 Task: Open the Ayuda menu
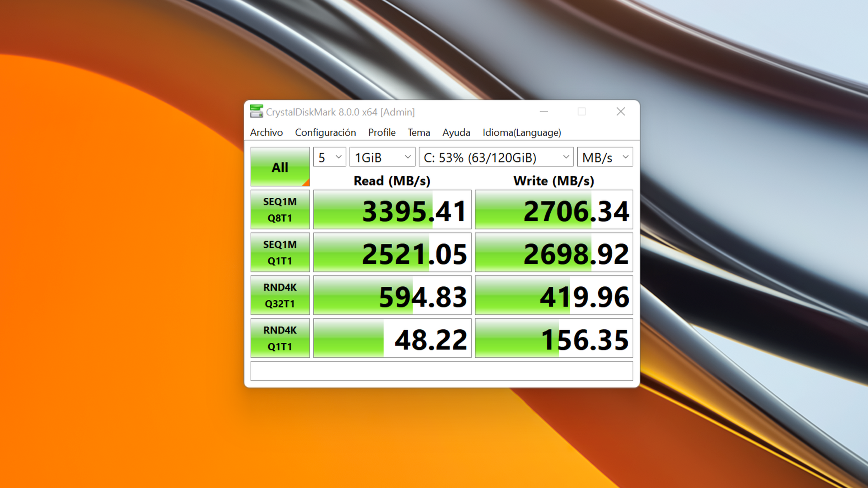pos(456,132)
